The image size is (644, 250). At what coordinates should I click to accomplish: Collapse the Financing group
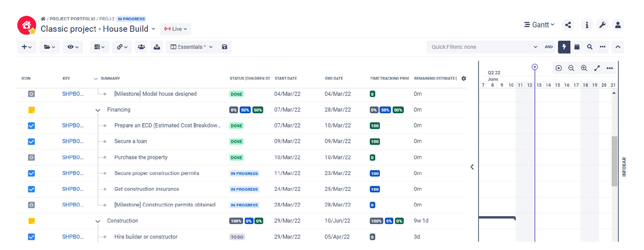tap(98, 110)
